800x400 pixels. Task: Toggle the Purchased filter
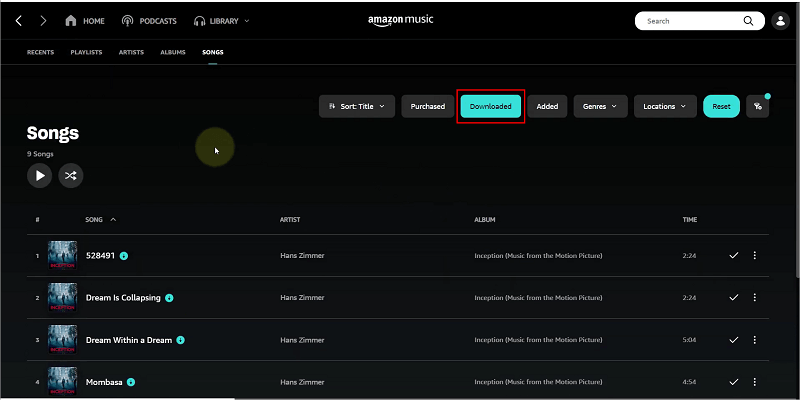pyautogui.click(x=427, y=106)
